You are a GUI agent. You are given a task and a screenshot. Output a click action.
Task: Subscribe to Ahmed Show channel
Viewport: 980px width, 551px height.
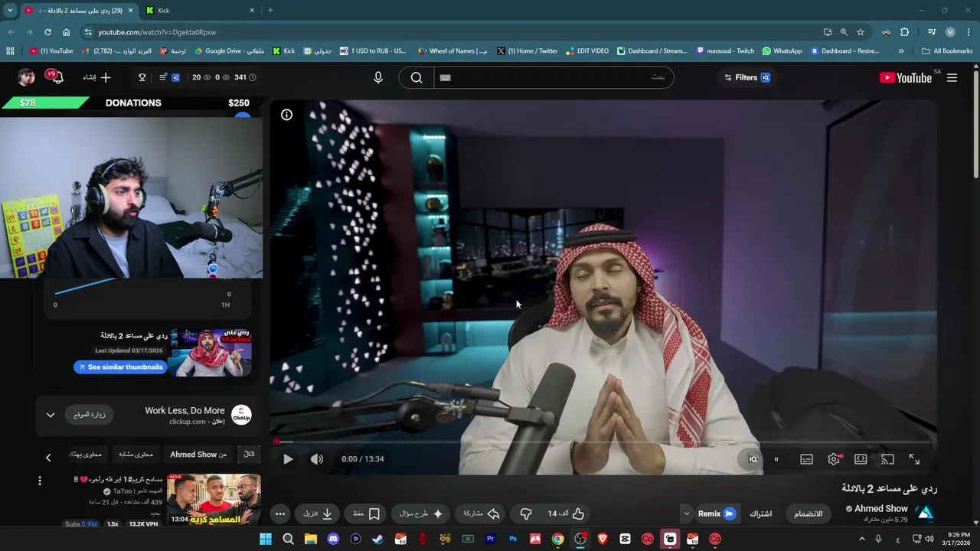click(760, 514)
